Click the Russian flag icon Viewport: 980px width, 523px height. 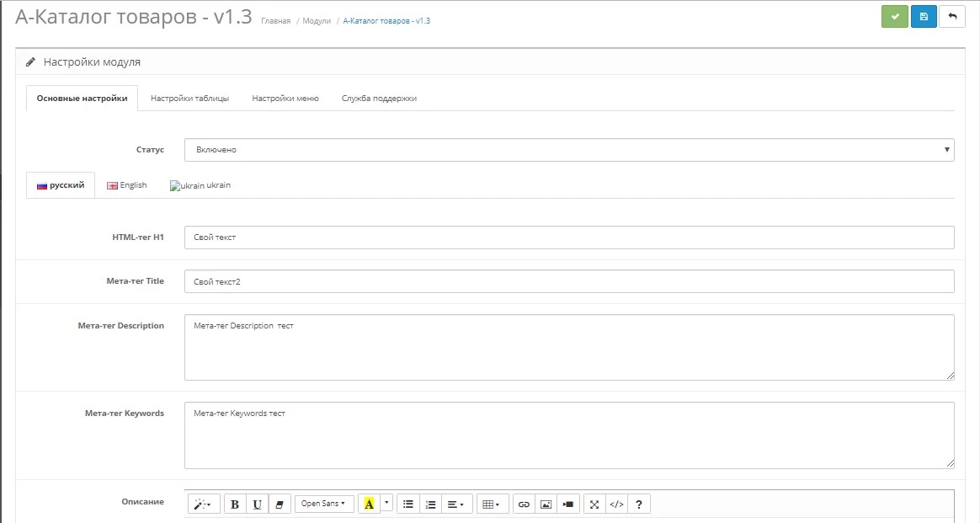click(x=42, y=185)
